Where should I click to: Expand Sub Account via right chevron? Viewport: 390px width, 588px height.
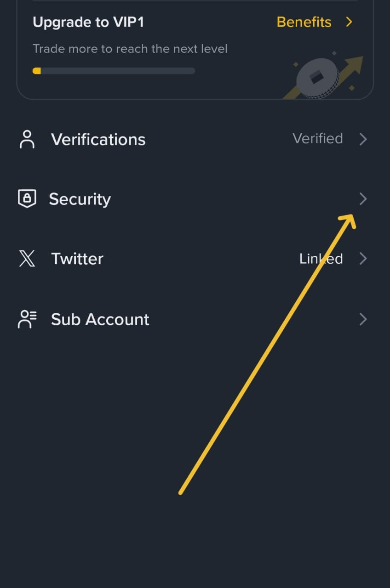point(363,319)
